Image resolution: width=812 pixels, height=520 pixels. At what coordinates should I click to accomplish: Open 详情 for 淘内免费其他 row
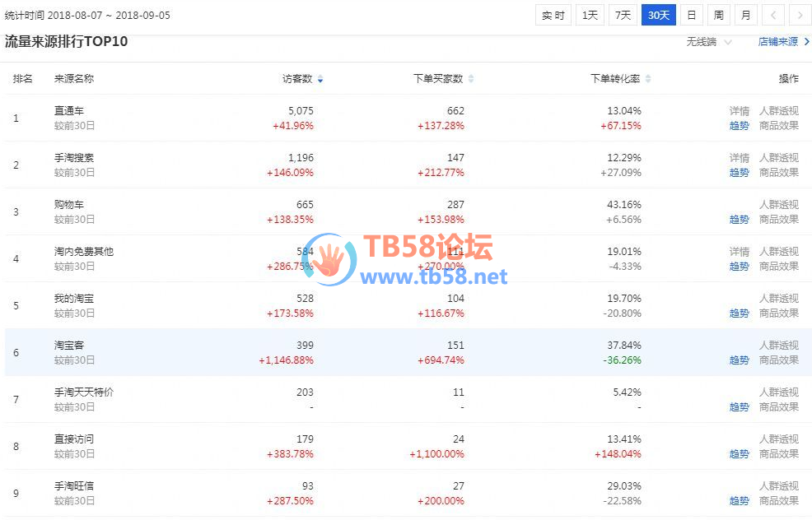[739, 252]
